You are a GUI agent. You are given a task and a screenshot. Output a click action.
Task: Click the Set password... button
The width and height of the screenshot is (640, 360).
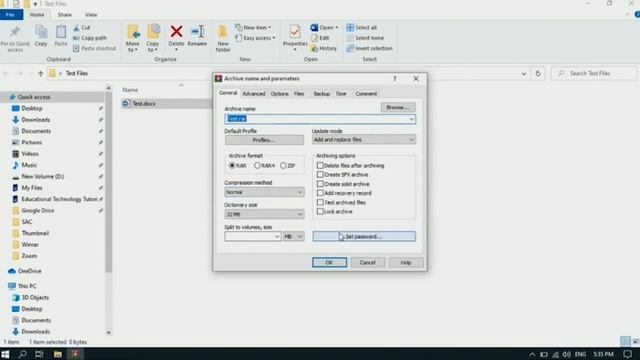364,236
